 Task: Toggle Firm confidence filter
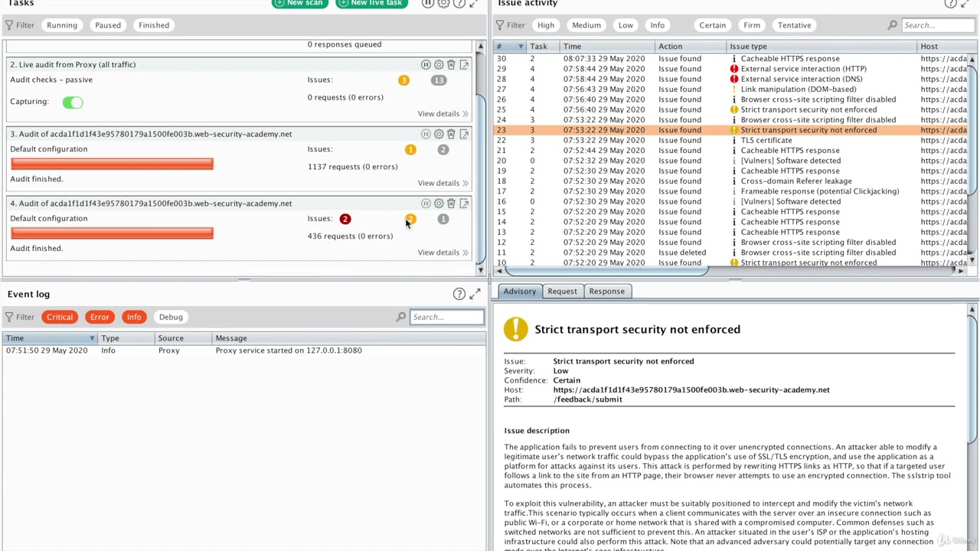point(752,25)
